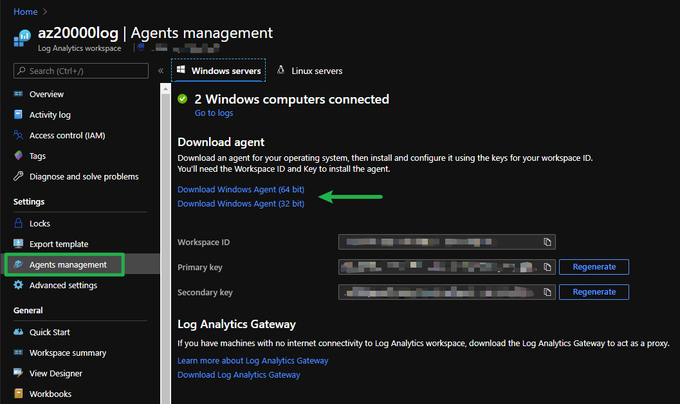Click the Windows logo on tab
Screen dimensions: 680x404
tap(181, 69)
